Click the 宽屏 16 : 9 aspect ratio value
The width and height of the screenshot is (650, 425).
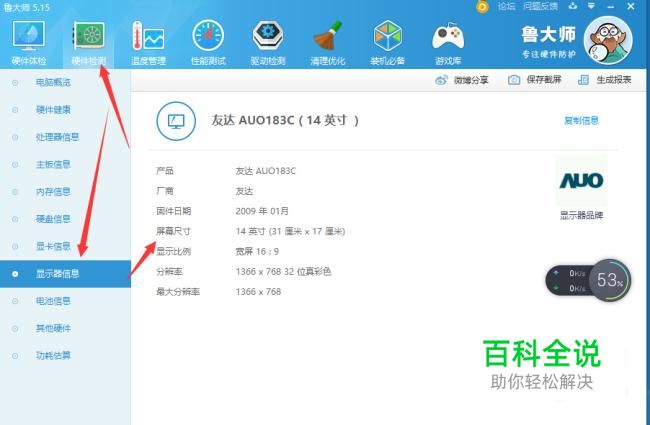[257, 251]
